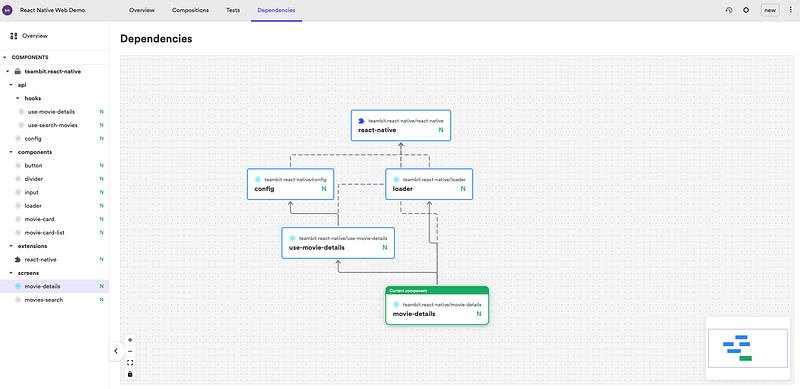Collapse the components folder
The width and height of the screenshot is (800, 389).
tap(11, 152)
